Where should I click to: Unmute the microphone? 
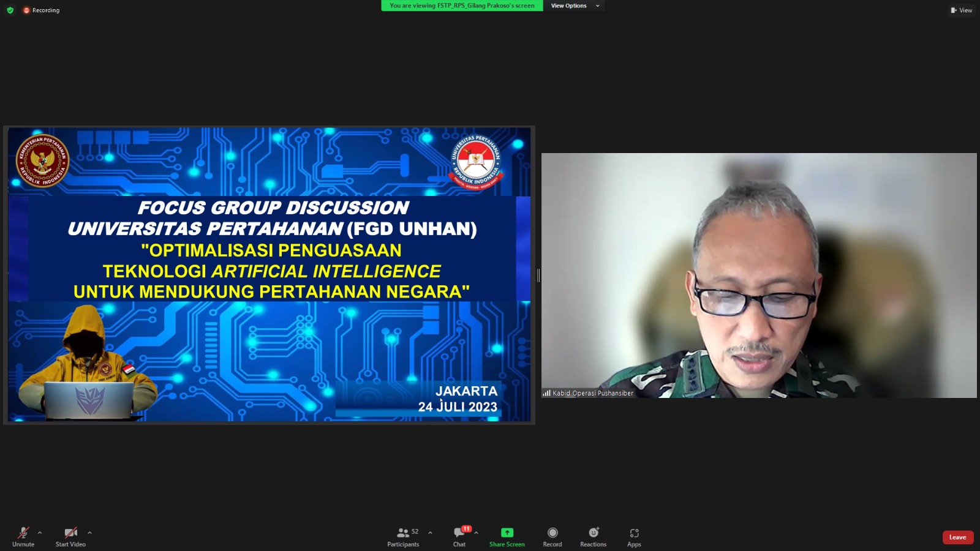[x=23, y=536]
